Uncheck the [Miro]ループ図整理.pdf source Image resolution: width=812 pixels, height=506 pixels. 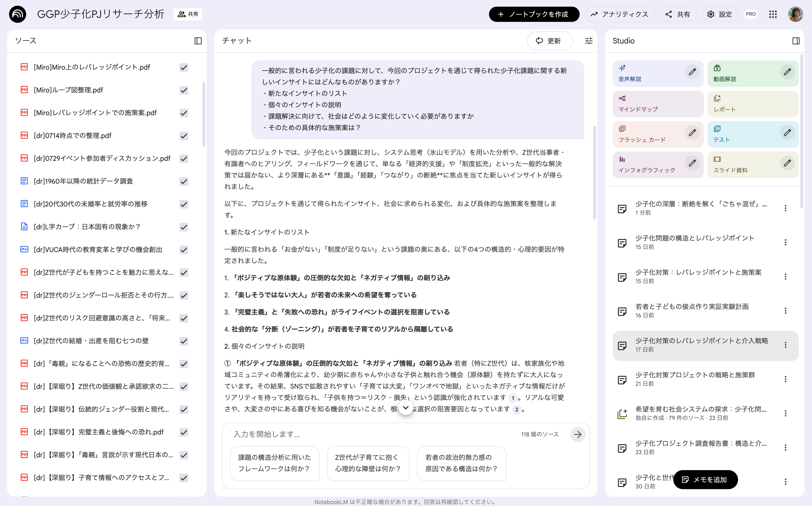click(184, 90)
